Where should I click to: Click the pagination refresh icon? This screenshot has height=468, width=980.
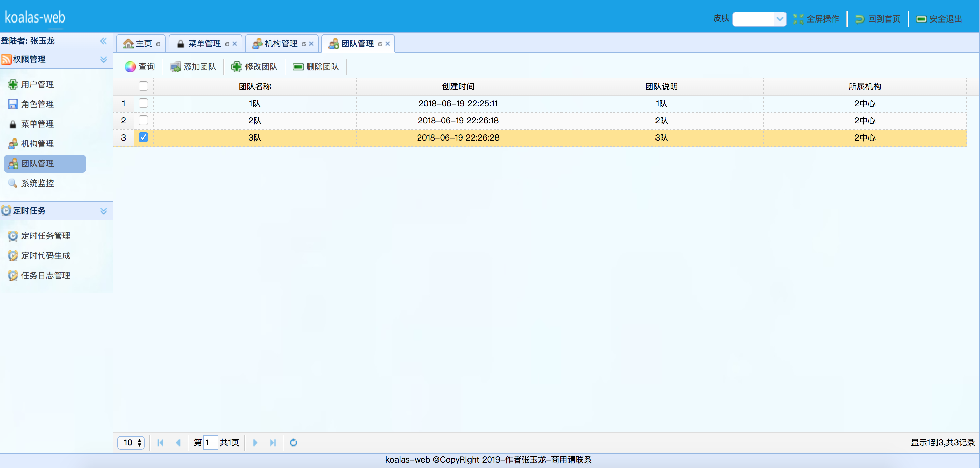[293, 442]
